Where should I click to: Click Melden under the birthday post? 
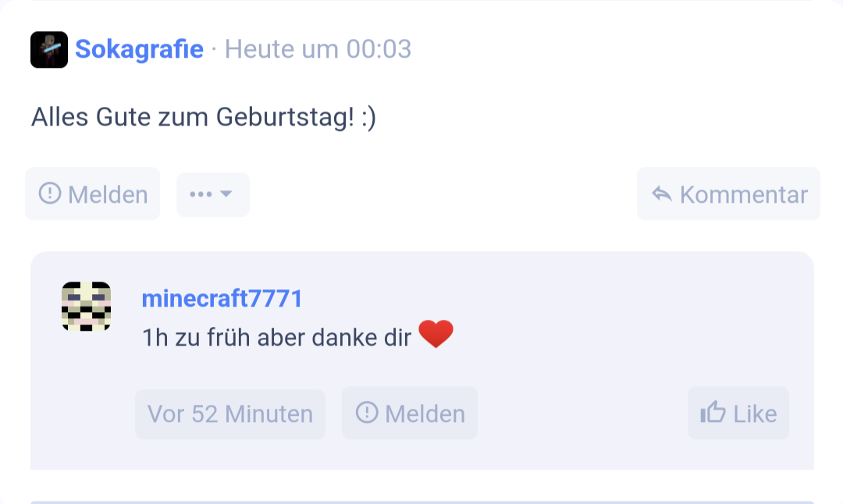(92, 194)
